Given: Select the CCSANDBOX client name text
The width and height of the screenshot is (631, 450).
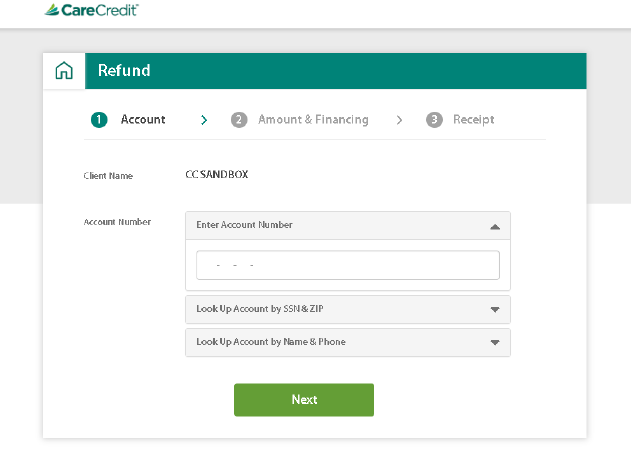Looking at the screenshot, I should coord(217,175).
